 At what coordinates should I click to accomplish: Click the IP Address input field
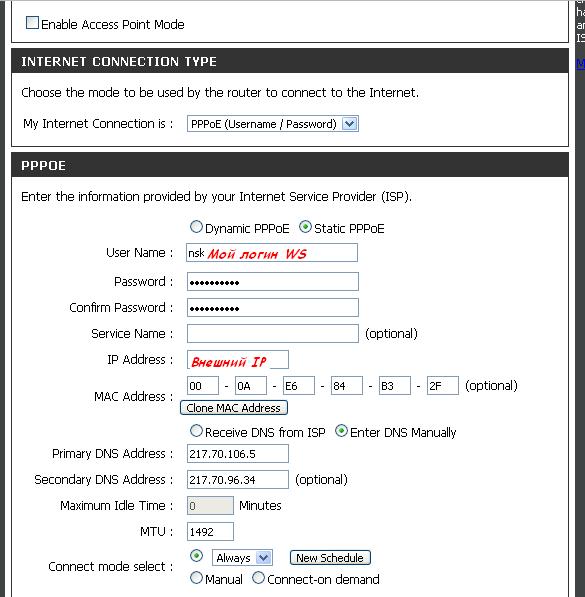[238, 360]
